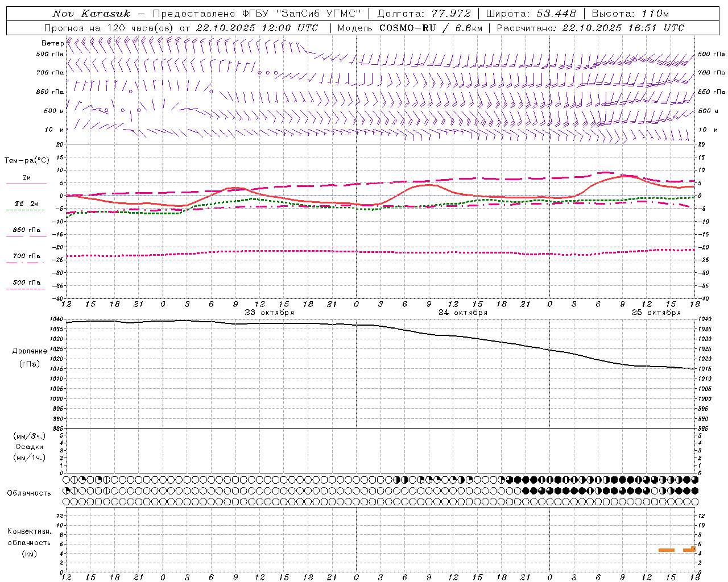
Task: Click the forecast start time 22.10.2025 12:00 UTC
Action: (257, 28)
